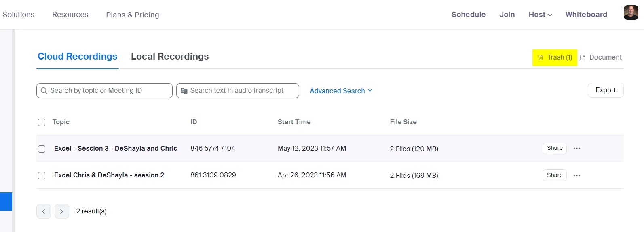
Task: Expand the Advanced Search options
Action: [341, 91]
